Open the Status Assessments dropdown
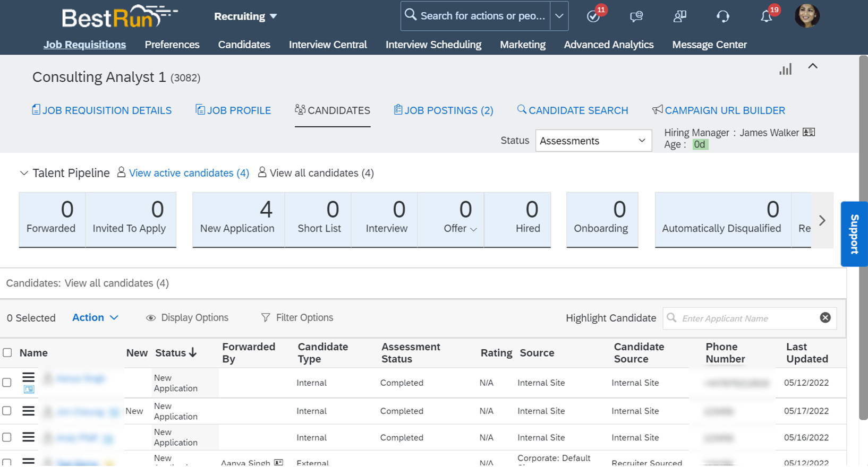Screen dimensions: 868x467 [593, 141]
